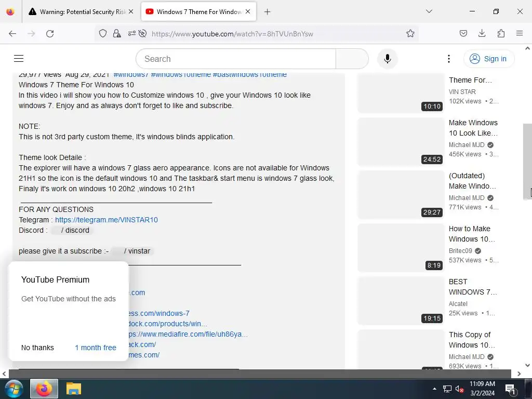The image size is (532, 399).
Task: Open the link ending in .com/windows-7
Action: point(159,313)
